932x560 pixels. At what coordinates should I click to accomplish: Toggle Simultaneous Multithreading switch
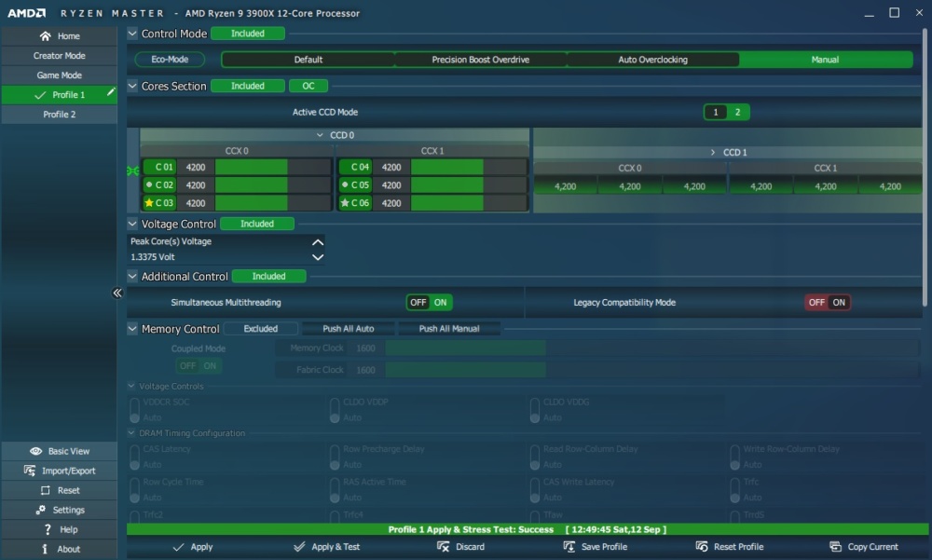point(429,302)
